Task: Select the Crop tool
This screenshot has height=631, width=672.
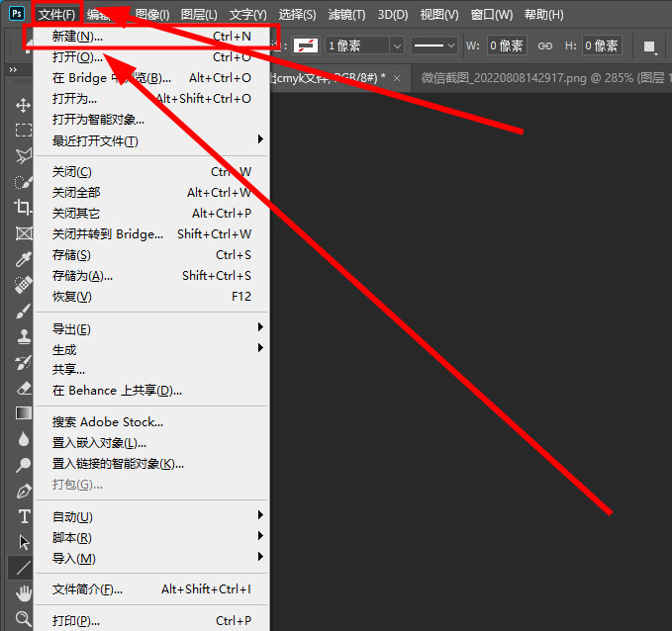Action: [23, 207]
